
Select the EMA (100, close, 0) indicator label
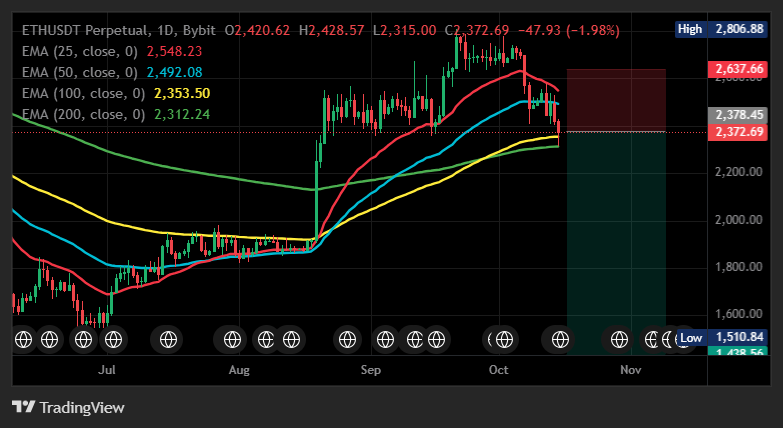[83, 93]
